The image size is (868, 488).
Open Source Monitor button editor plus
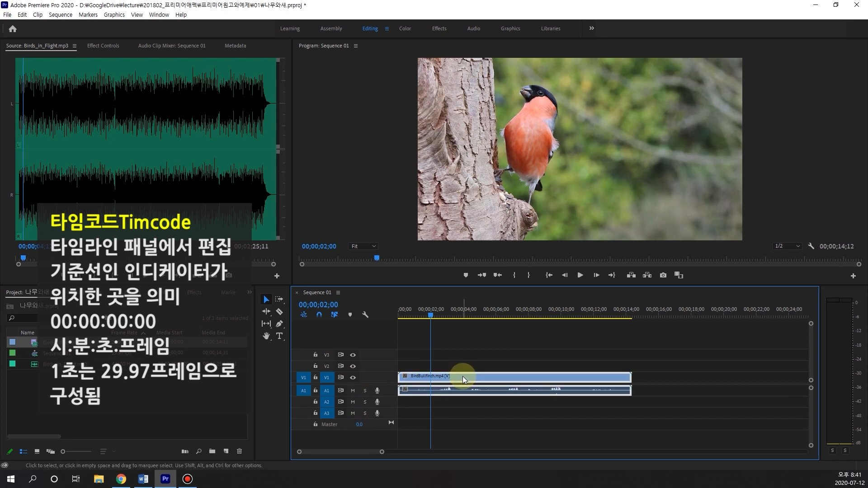click(277, 276)
